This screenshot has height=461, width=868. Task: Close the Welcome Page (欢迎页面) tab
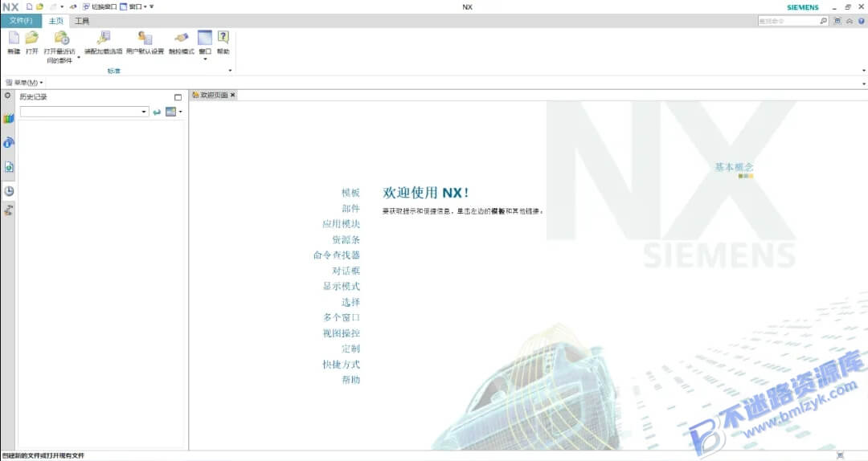pos(232,96)
